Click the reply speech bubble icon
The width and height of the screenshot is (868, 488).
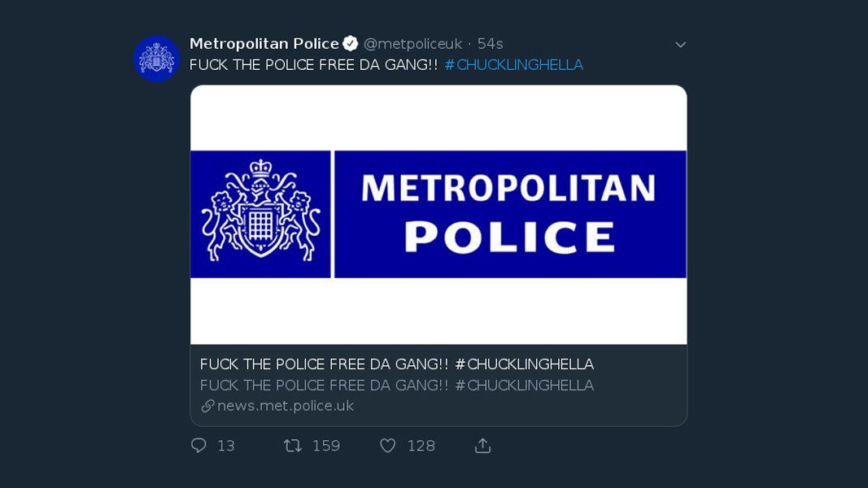(x=198, y=445)
